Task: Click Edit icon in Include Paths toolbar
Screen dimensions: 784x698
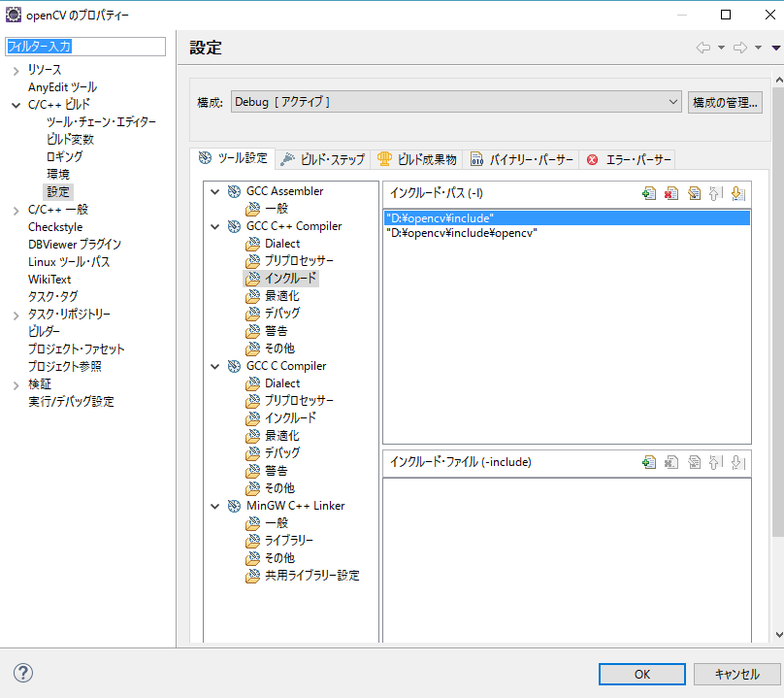Action: point(694,193)
